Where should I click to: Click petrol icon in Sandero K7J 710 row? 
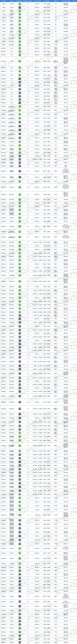coord(20,35)
